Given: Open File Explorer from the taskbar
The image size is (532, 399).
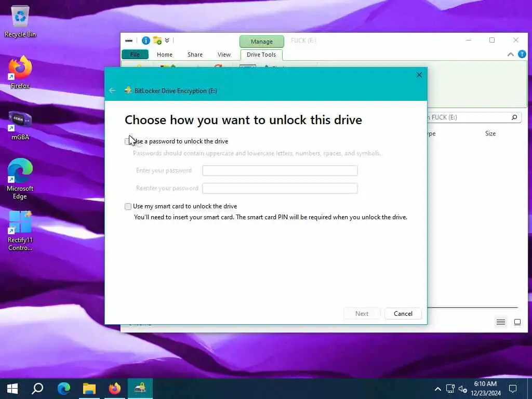Looking at the screenshot, I should 89,389.
